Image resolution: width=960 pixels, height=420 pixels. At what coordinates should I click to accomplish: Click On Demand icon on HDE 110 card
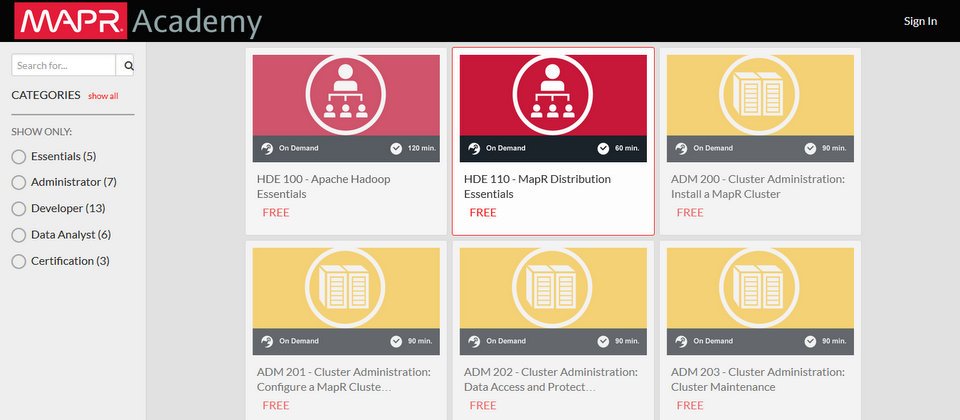coord(474,148)
